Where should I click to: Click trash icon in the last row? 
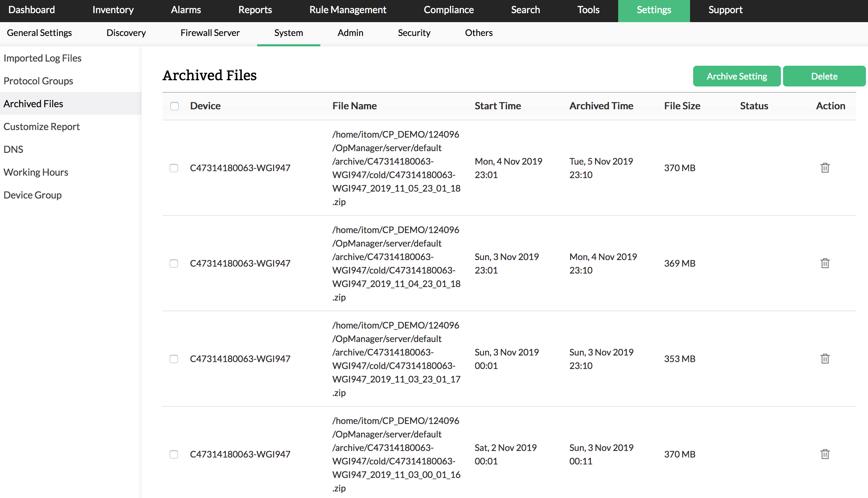click(825, 454)
